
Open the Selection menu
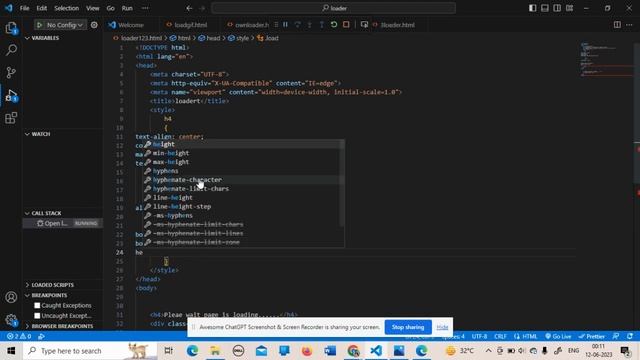click(67, 8)
